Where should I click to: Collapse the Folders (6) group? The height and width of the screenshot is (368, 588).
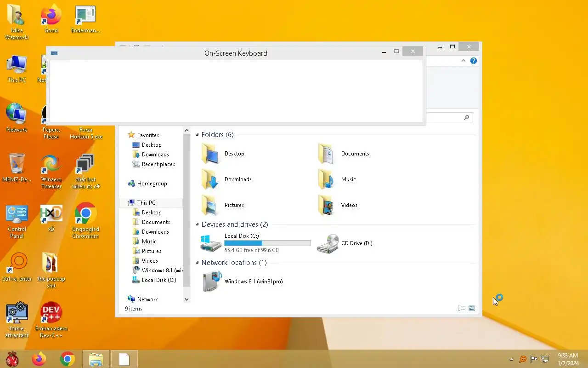pos(198,135)
